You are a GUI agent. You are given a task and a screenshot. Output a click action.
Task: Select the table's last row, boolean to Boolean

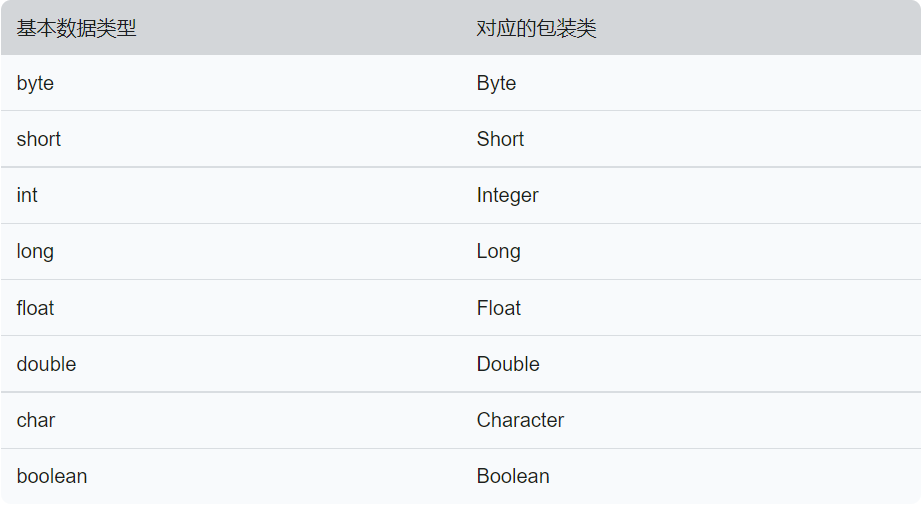click(300, 476)
